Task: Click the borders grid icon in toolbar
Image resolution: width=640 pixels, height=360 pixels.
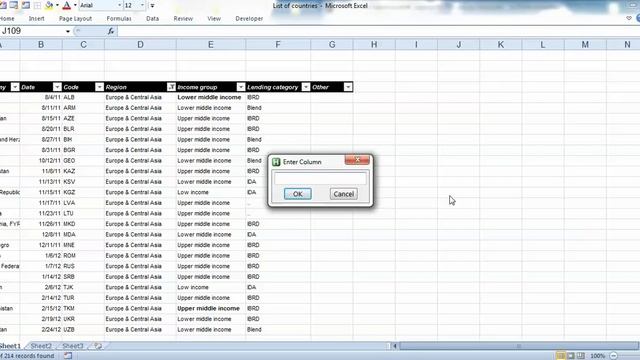Action: pos(37,5)
